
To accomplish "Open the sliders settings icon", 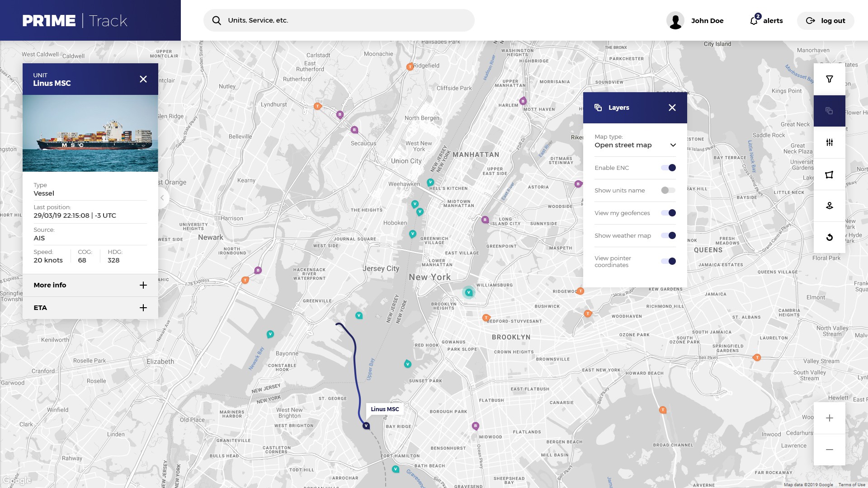I will [x=829, y=142].
